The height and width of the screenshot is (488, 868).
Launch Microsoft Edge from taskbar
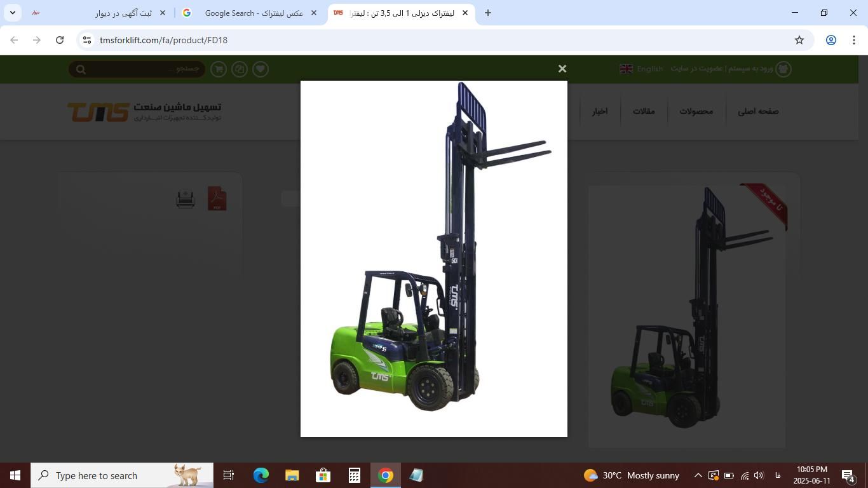[261, 475]
